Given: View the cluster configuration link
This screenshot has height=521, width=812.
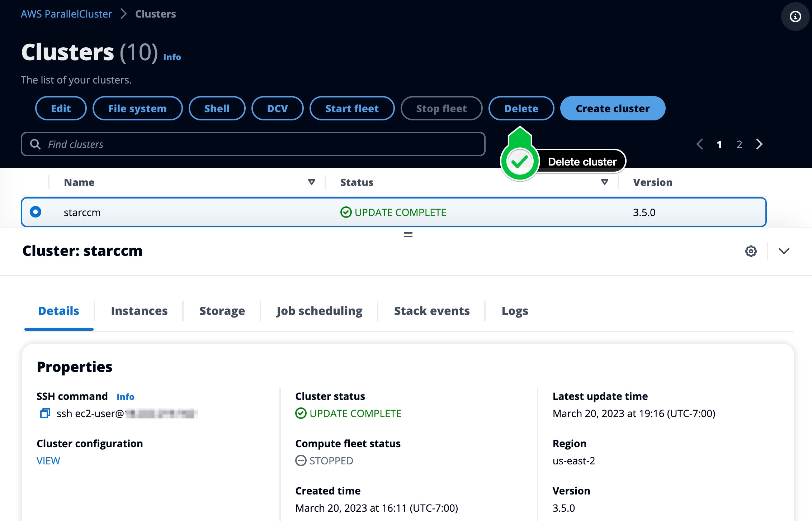Looking at the screenshot, I should [x=48, y=460].
